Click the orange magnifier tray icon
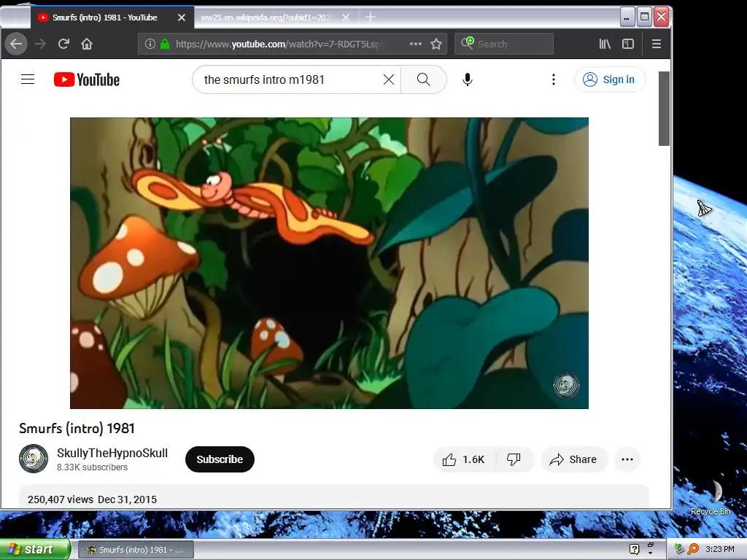Screen dimensions: 747x560 point(693,549)
